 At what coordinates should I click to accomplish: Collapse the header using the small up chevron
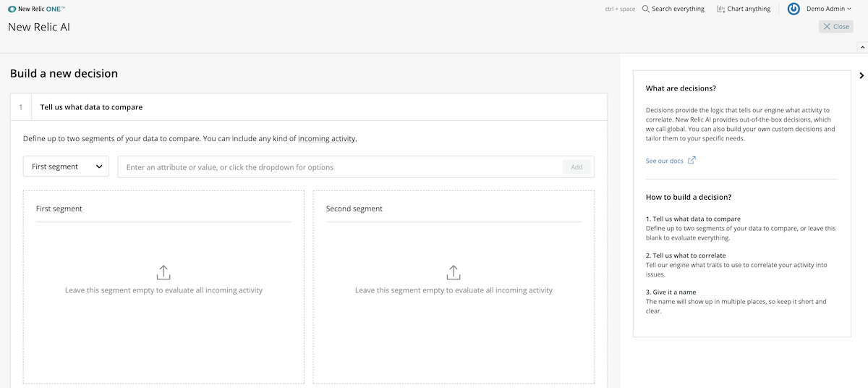(x=861, y=47)
